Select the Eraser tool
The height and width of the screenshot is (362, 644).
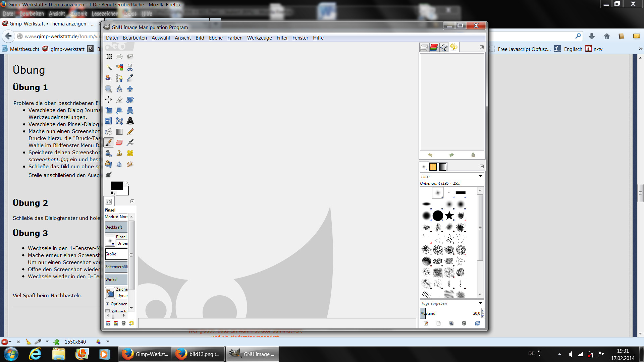[x=119, y=142]
